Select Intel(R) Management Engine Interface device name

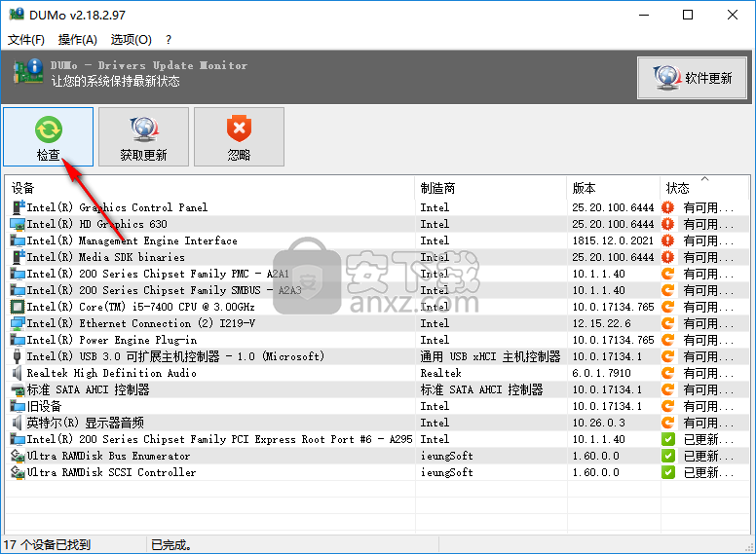[x=132, y=240]
